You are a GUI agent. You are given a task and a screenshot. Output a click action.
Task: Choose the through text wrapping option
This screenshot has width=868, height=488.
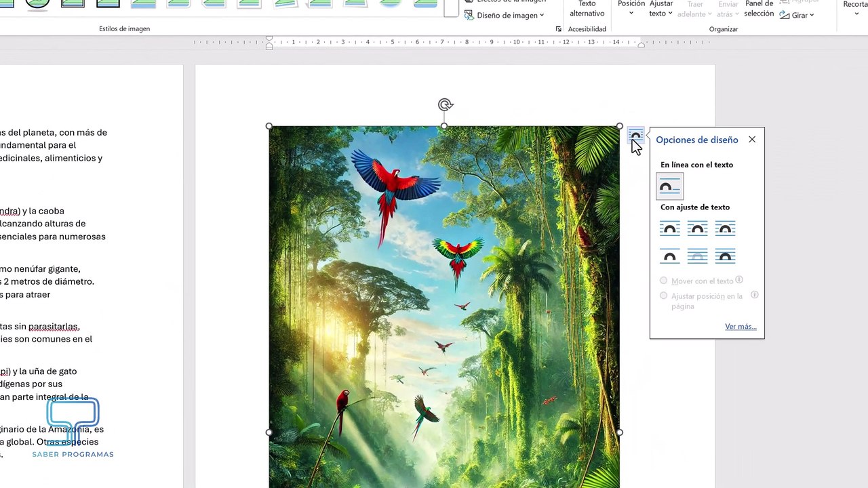725,228
